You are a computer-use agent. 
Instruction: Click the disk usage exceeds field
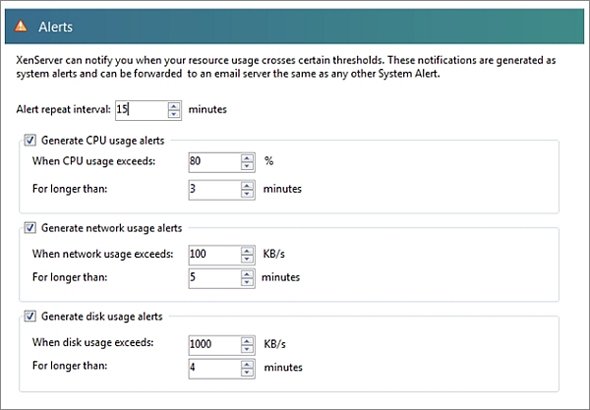(215, 345)
